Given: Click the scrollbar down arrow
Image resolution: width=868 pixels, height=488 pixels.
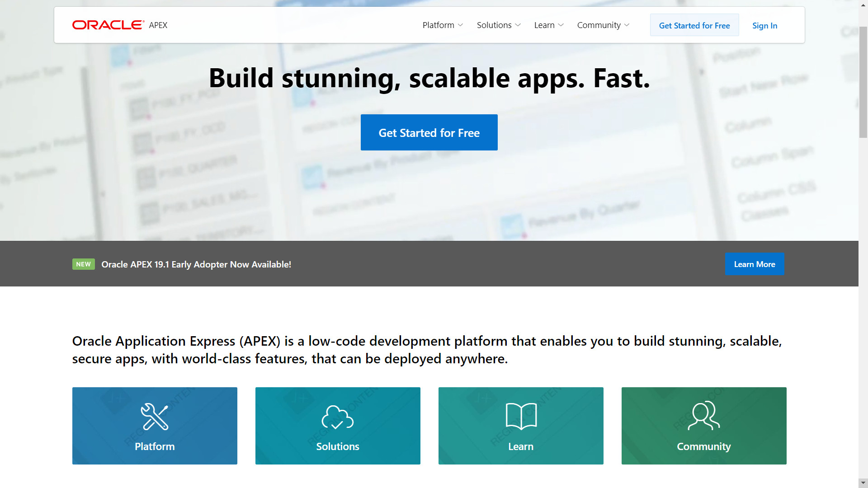Looking at the screenshot, I should tap(863, 483).
